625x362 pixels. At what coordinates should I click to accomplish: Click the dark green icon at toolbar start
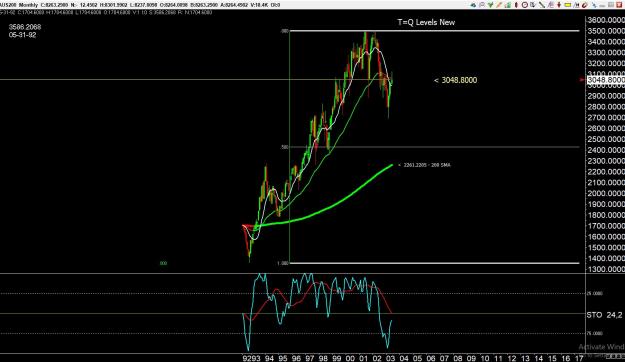(473, 5)
